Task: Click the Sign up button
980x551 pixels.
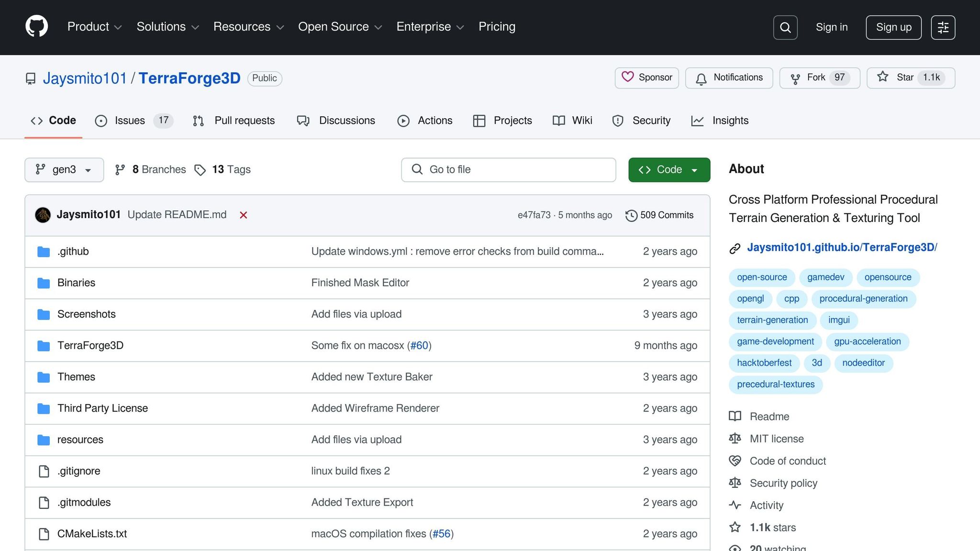Action: 893,27
